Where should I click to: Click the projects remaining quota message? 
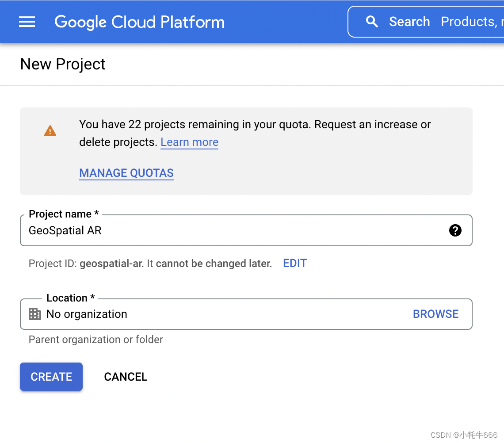coord(255,125)
